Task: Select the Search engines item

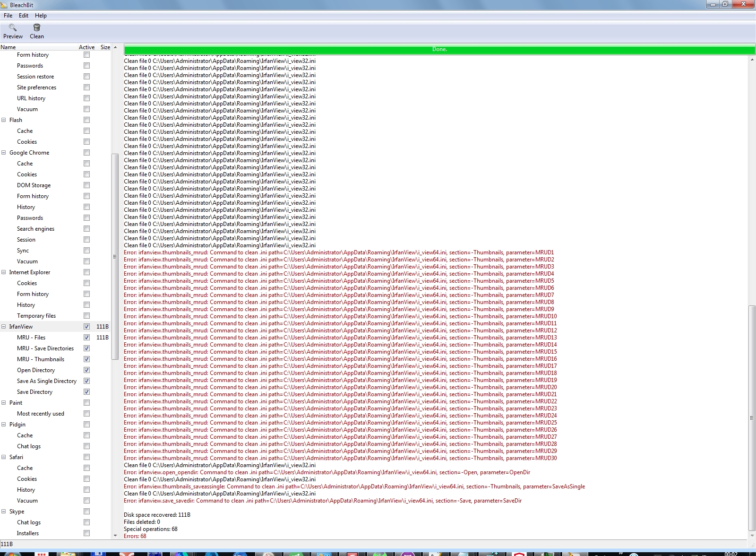Action: tap(35, 229)
